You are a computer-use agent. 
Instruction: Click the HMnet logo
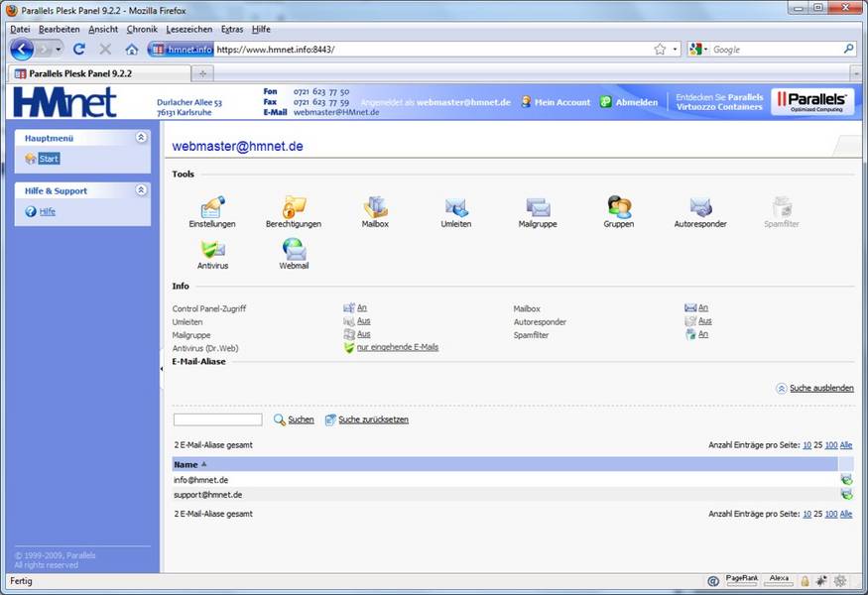point(64,102)
